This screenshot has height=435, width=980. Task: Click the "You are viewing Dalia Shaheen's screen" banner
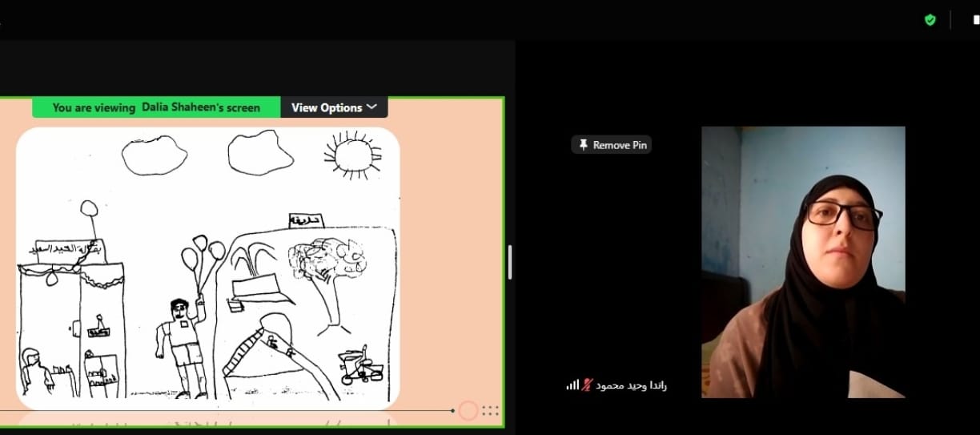(156, 107)
